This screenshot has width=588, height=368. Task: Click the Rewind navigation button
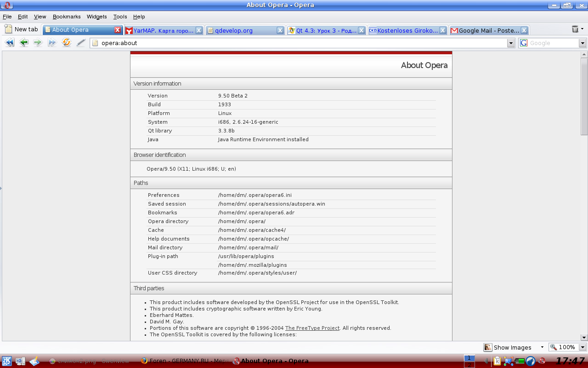point(9,43)
